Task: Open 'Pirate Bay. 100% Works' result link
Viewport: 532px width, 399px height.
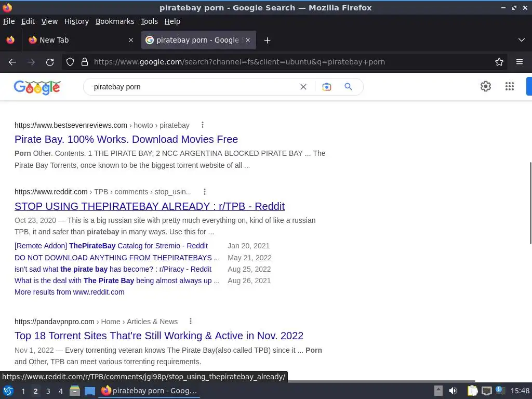Action: point(126,139)
